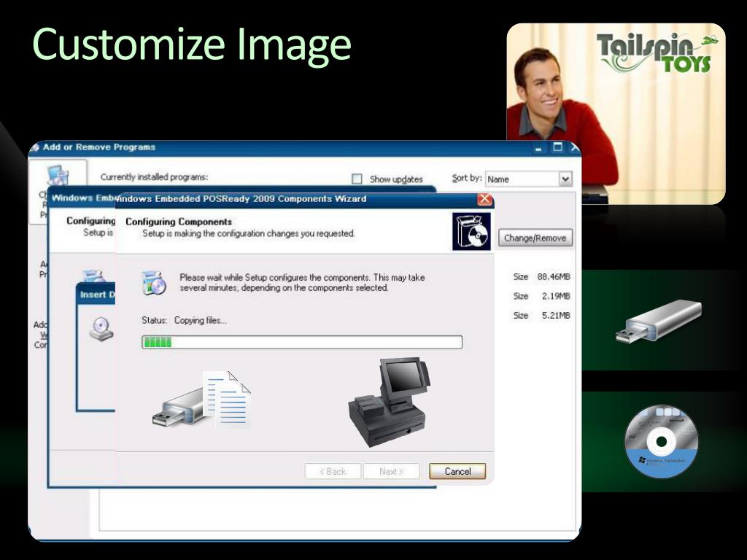Click the Configuring Components heading

179,222
